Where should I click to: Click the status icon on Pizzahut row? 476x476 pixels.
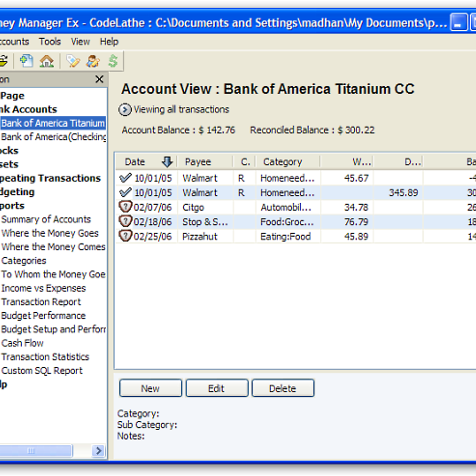click(125, 236)
